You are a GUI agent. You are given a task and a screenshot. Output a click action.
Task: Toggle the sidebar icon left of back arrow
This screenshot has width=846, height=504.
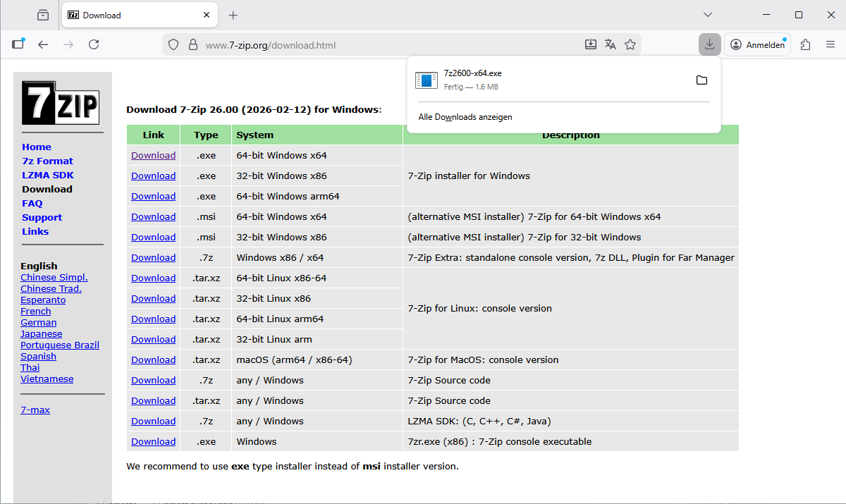tap(18, 44)
